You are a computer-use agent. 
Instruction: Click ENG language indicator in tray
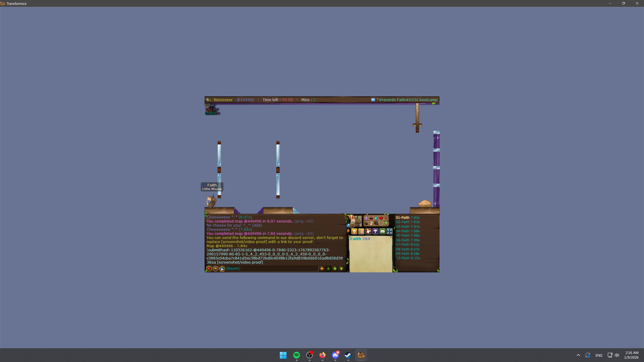[599, 355]
